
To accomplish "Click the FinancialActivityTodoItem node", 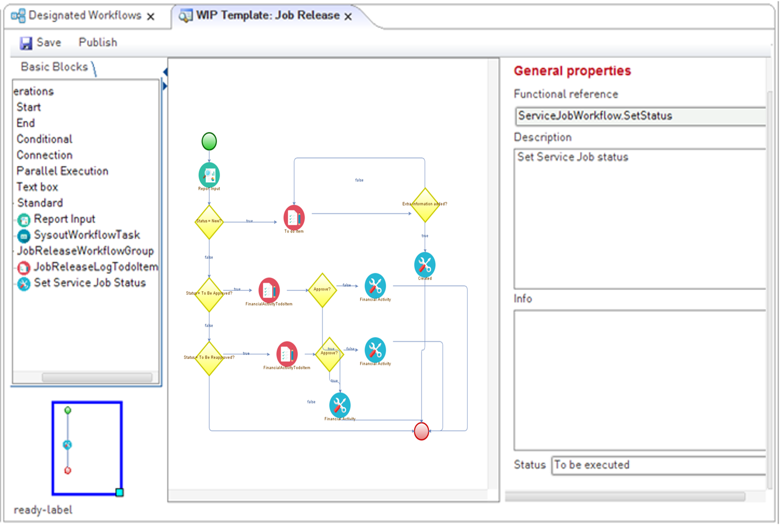I will click(x=269, y=289).
